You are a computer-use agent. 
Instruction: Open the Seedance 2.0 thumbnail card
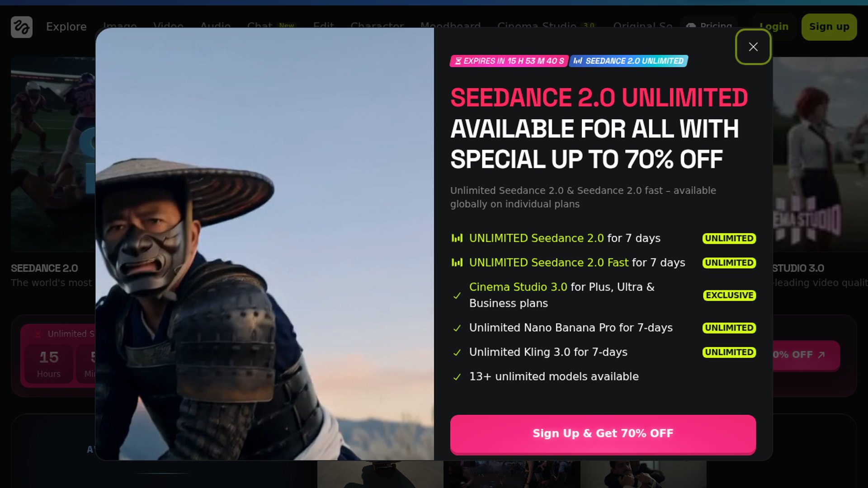pos(53,154)
